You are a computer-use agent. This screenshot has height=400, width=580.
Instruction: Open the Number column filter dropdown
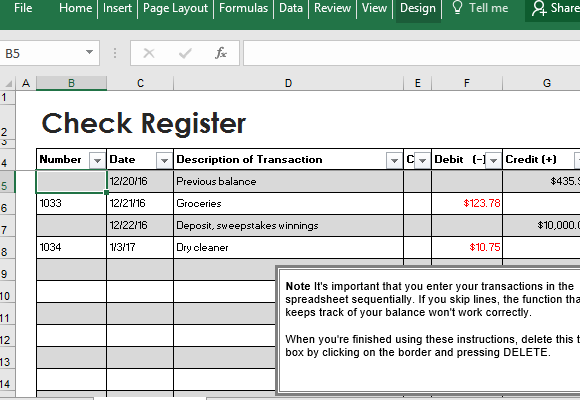pos(98,160)
